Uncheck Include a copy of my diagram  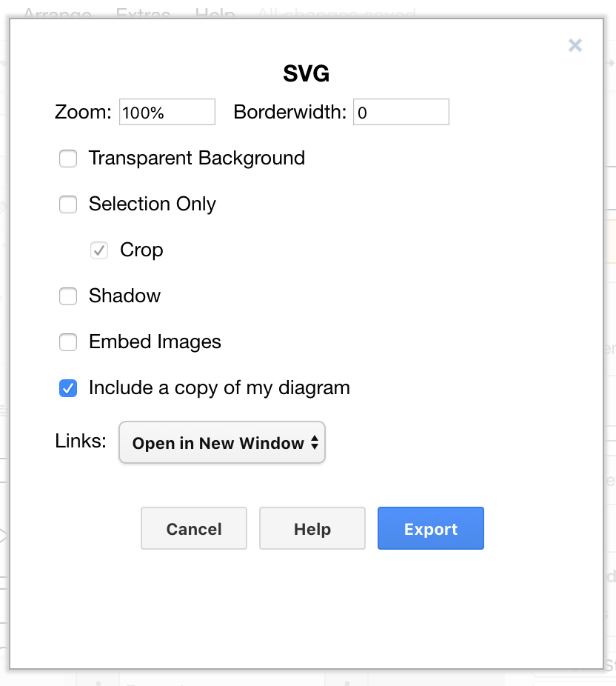click(x=68, y=388)
